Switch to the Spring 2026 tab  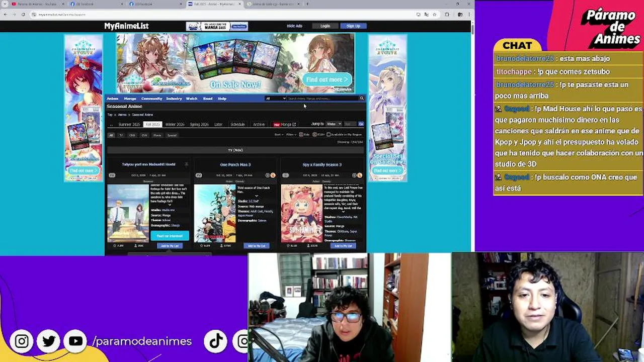[199, 124]
